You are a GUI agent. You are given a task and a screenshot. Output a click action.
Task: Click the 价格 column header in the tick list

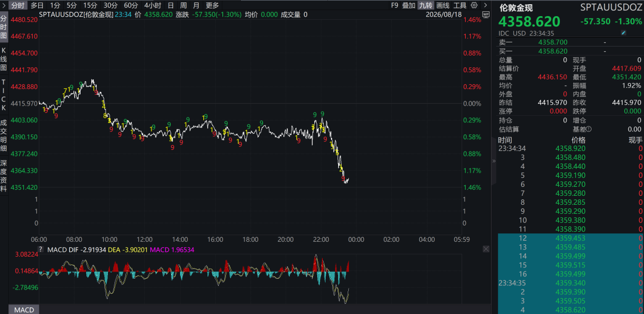point(578,140)
